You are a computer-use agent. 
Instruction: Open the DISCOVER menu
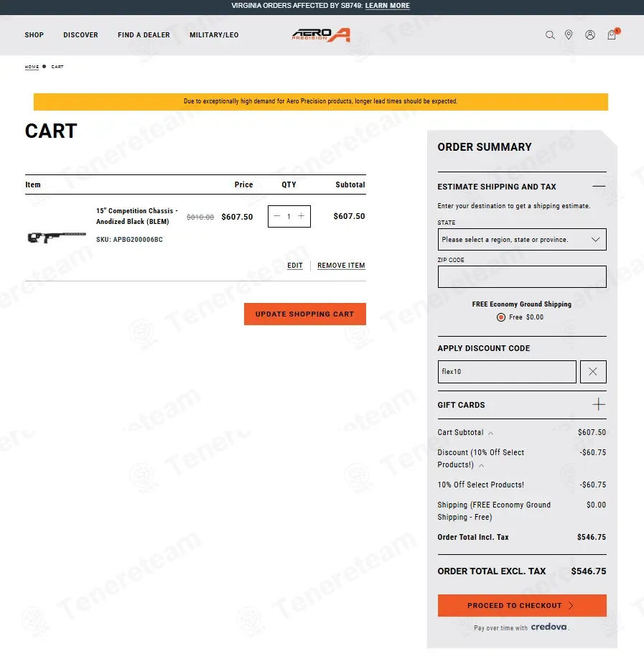[80, 35]
